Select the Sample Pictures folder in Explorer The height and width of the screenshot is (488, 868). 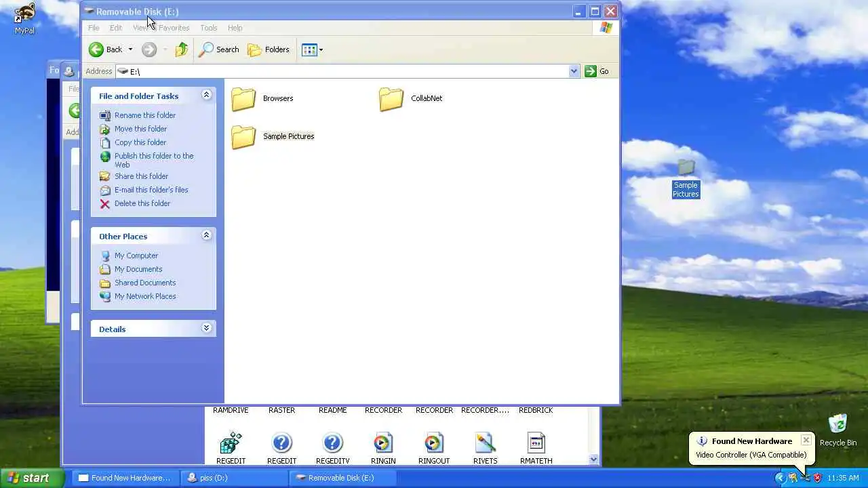pyautogui.click(x=243, y=137)
